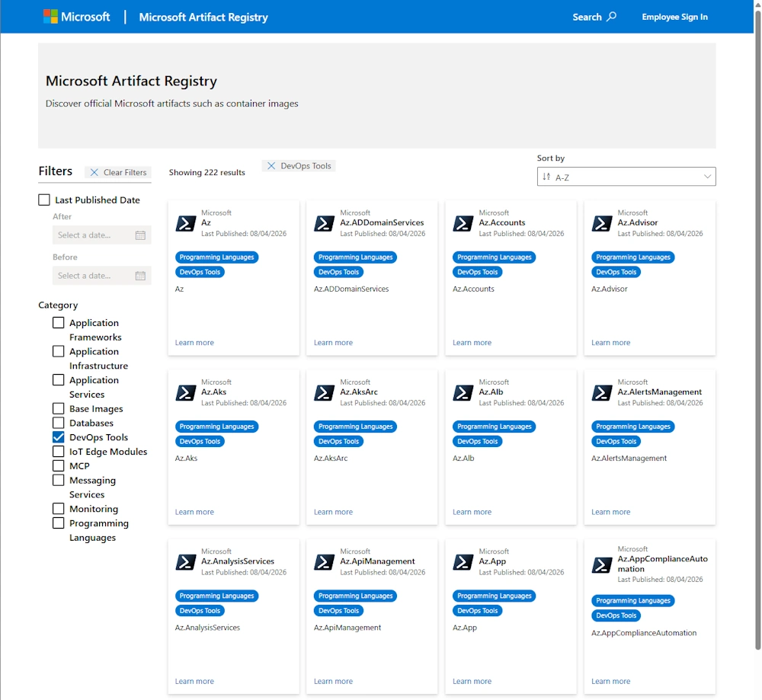
Task: Click the Showing 222 results text
Action: [207, 172]
